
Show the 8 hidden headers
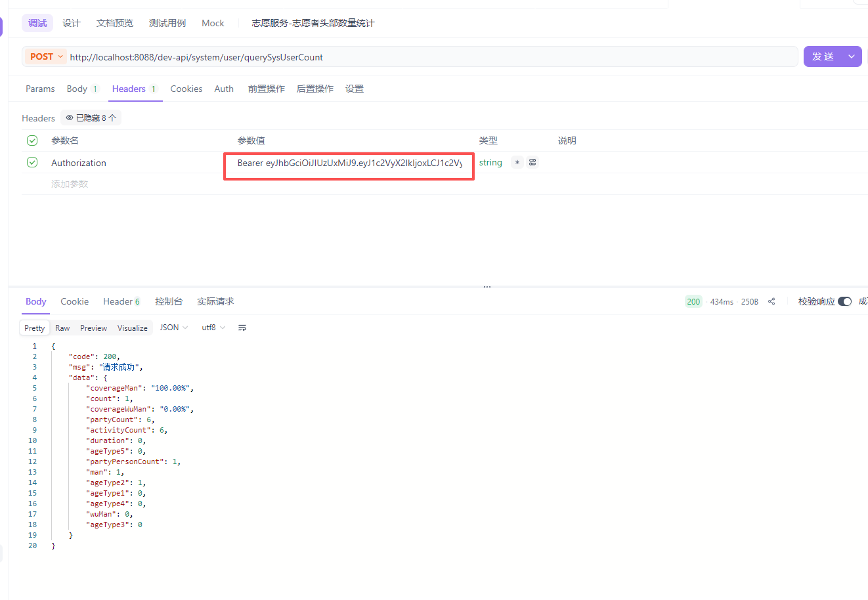pos(91,118)
